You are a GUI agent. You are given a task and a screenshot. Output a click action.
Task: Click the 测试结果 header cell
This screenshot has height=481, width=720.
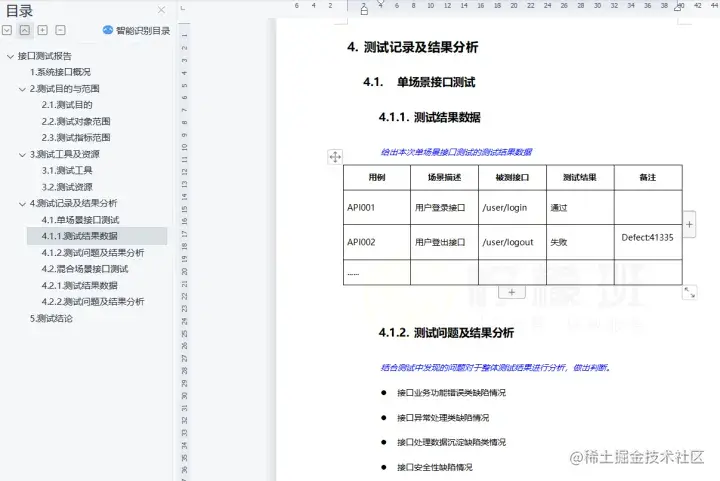pyautogui.click(x=580, y=178)
